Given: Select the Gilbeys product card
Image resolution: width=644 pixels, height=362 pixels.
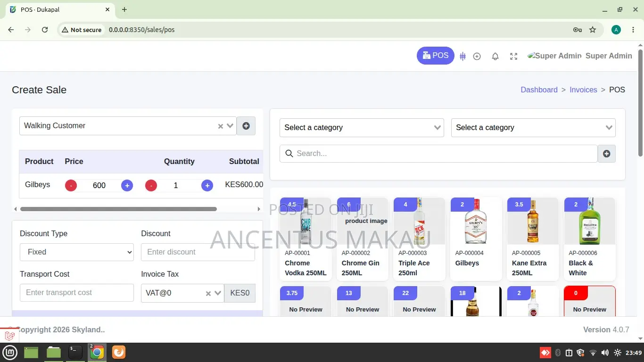Looking at the screenshot, I should point(476,239).
